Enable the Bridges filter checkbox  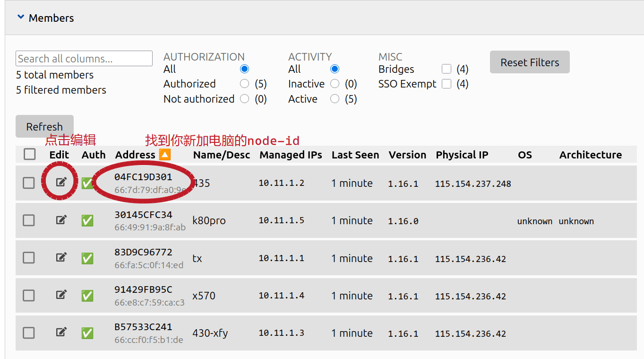pos(447,69)
